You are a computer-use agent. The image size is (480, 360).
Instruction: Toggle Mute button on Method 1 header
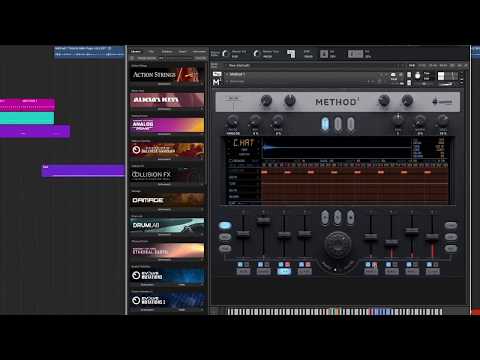pyautogui.click(x=409, y=83)
